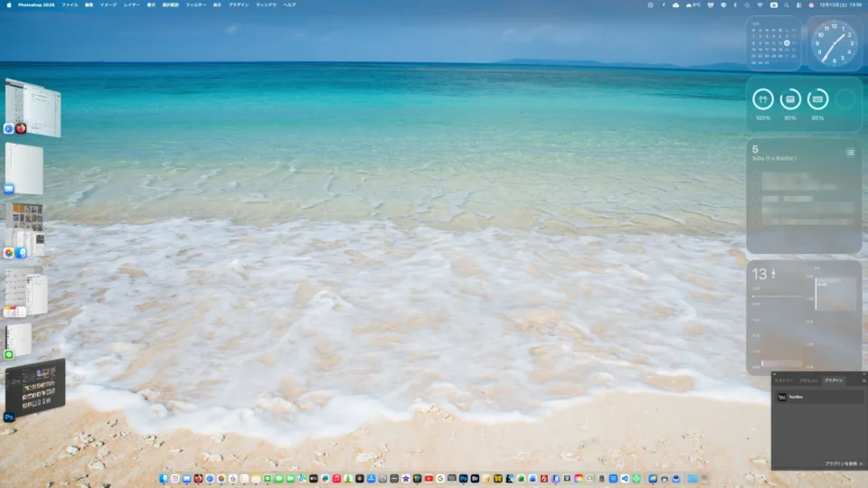Launch FileZilla from the Dock
This screenshot has height=488, width=868.
(544, 479)
